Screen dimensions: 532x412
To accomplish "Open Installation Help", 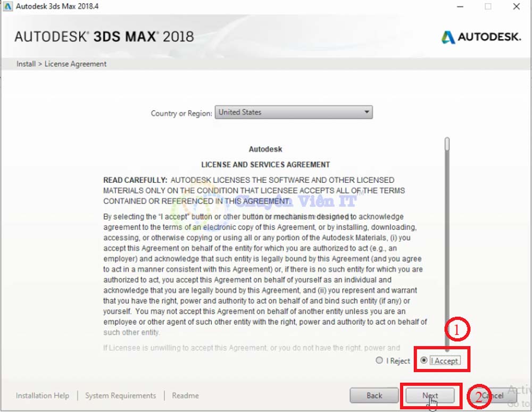I will click(42, 396).
